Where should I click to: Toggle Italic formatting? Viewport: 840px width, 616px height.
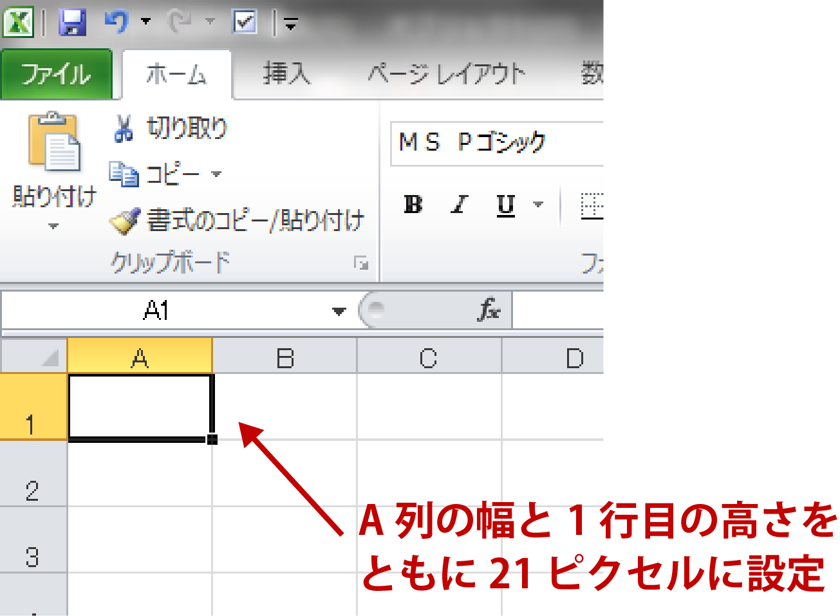(x=458, y=205)
